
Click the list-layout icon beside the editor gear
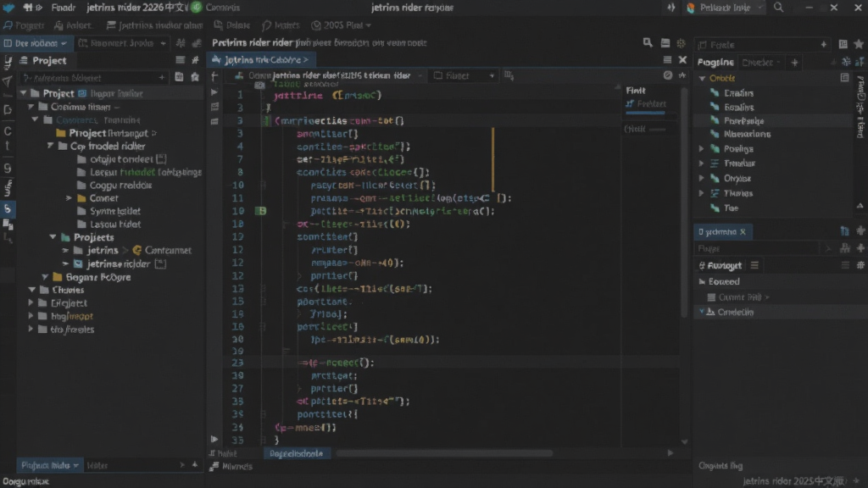coord(665,43)
